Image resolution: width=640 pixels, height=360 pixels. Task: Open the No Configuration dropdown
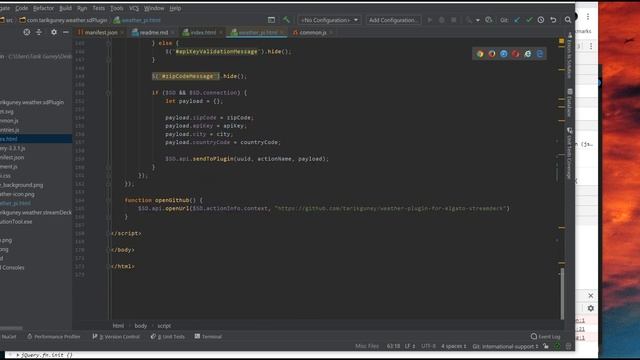(329, 20)
